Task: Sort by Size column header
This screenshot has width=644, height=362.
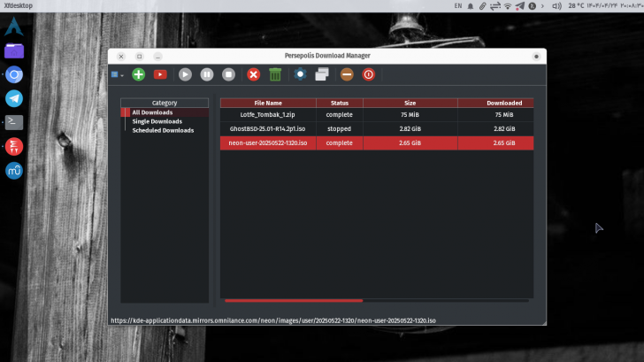Action: [x=410, y=103]
